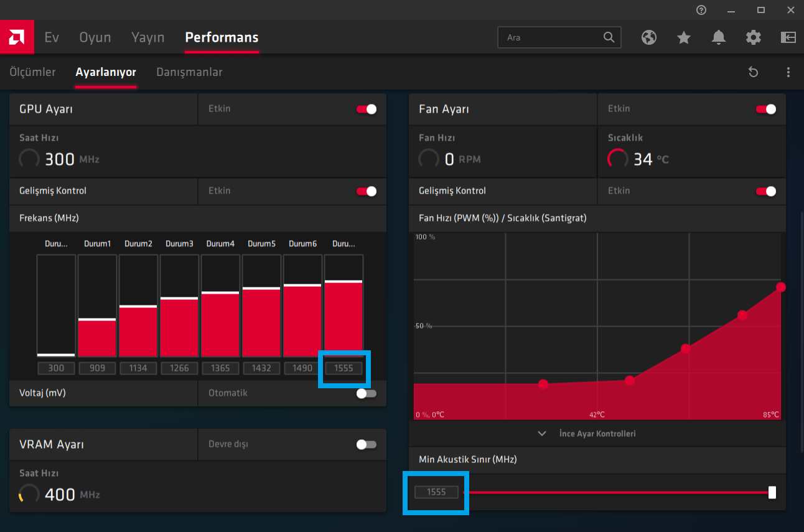The image size is (804, 532).
Task: Click the Fan Hızı 0 RPM gauge
Action: [429, 159]
